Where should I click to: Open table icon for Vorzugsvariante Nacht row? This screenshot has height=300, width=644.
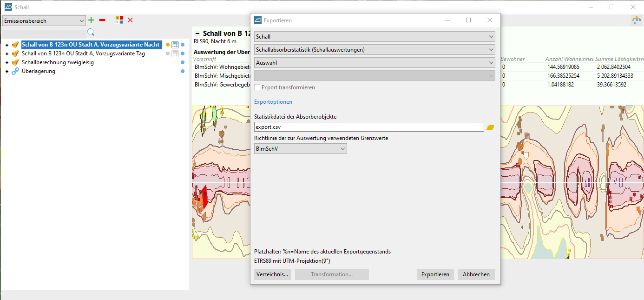tap(175, 45)
